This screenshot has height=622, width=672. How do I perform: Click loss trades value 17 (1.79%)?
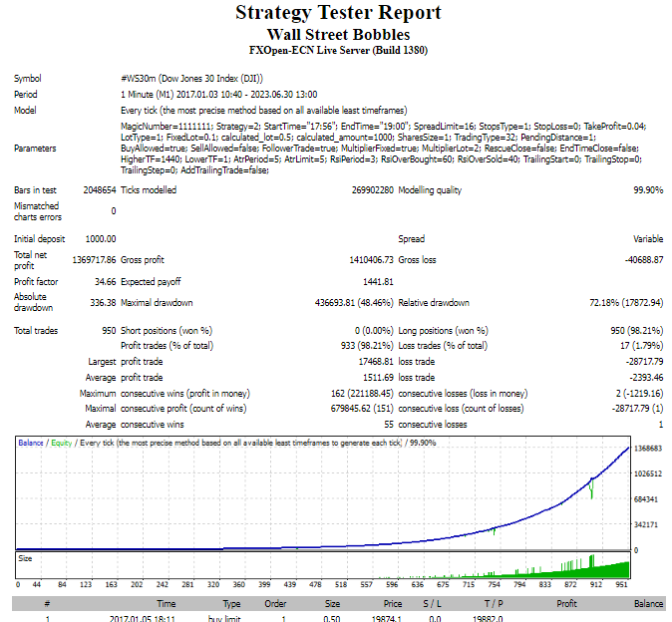tap(641, 346)
